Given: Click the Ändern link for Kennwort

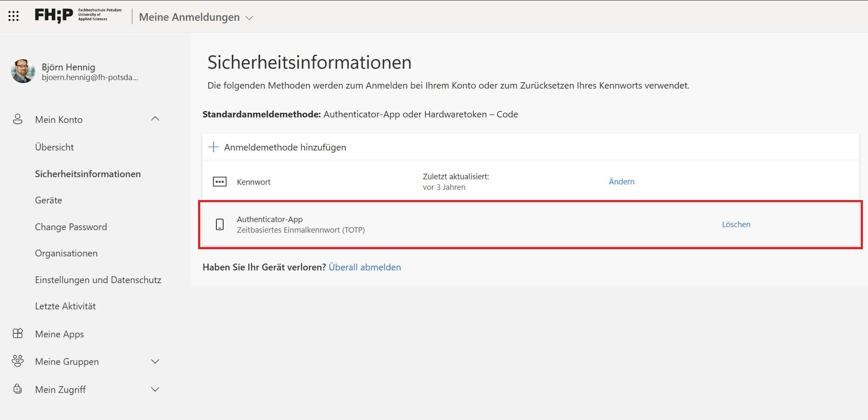Looking at the screenshot, I should click(x=621, y=181).
